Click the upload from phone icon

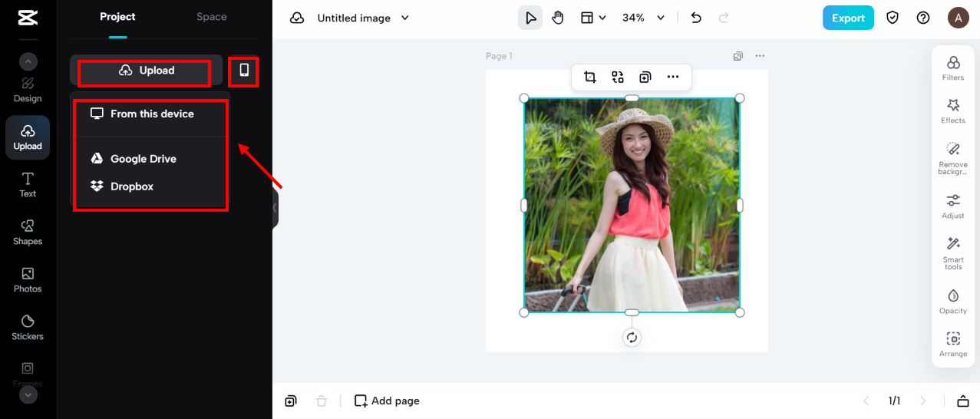(244, 71)
